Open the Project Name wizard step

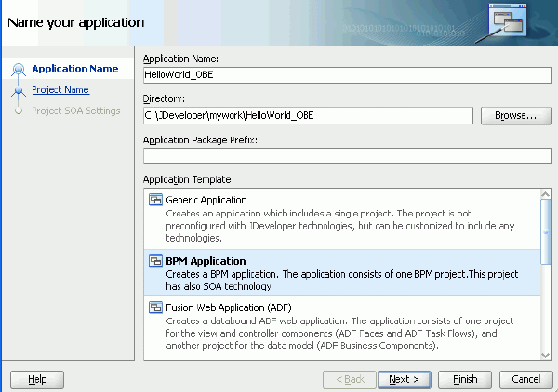(60, 90)
